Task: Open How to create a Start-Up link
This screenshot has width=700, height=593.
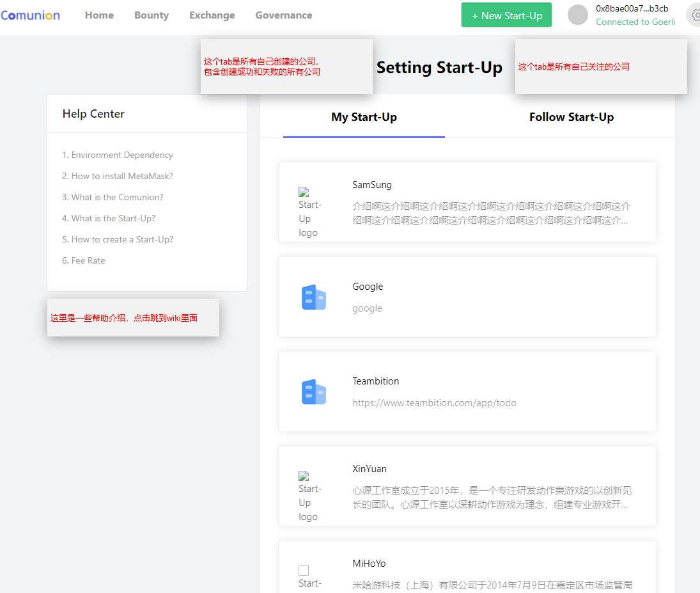Action: [118, 239]
